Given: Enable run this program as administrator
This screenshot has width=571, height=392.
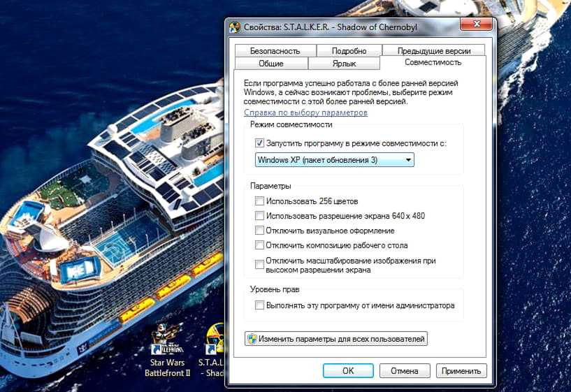Looking at the screenshot, I should [260, 305].
